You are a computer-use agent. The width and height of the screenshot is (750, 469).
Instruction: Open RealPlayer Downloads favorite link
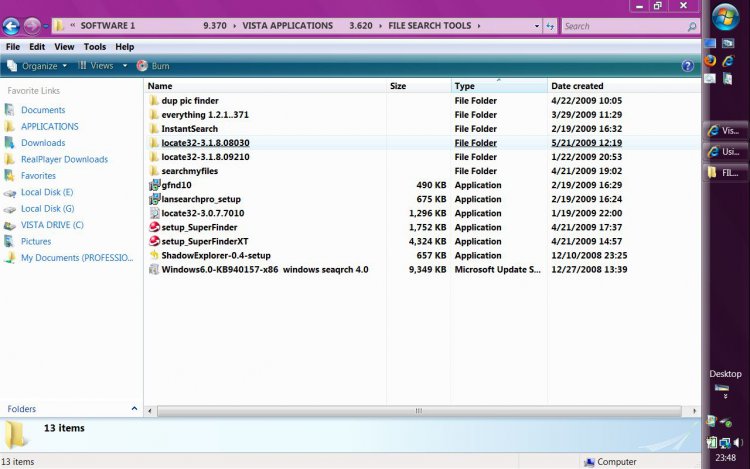click(x=64, y=159)
